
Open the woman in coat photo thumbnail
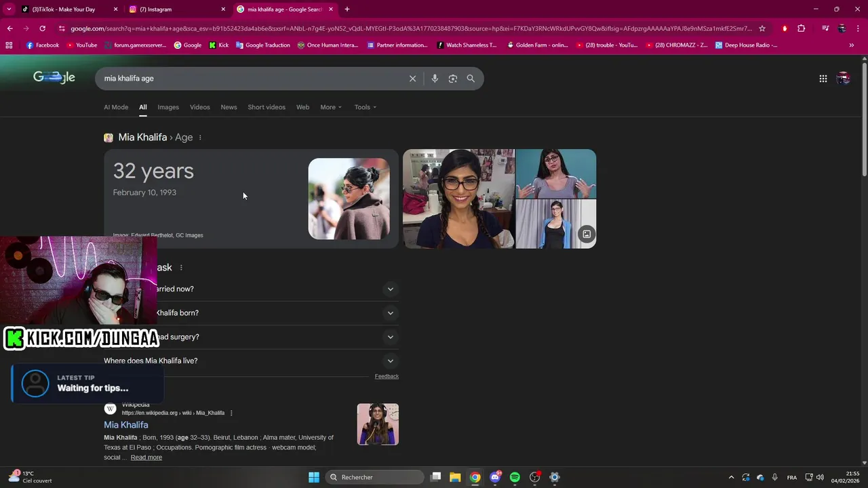pyautogui.click(x=349, y=199)
